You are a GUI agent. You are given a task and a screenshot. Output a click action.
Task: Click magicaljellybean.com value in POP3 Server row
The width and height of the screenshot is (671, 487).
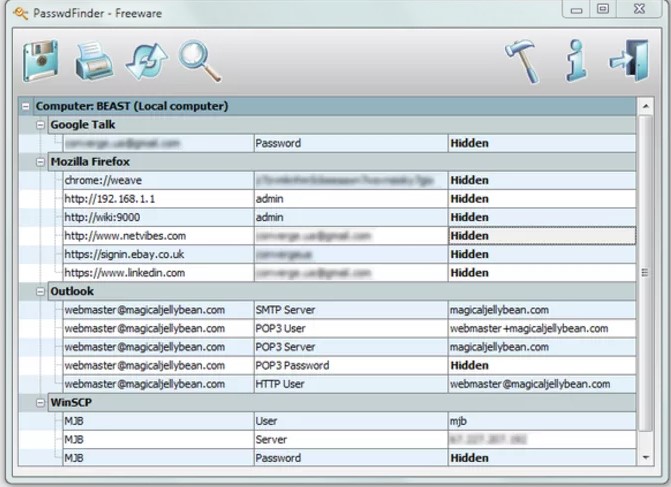pos(542,347)
